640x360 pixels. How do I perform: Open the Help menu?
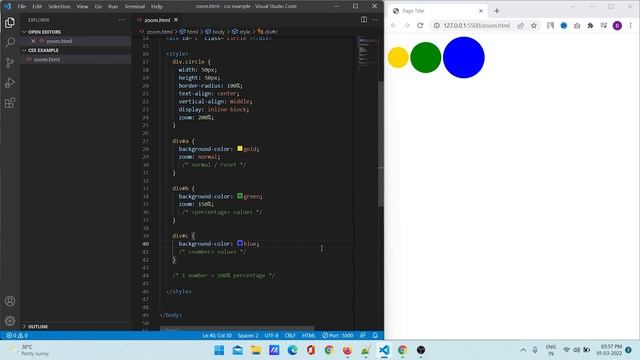[x=157, y=6]
